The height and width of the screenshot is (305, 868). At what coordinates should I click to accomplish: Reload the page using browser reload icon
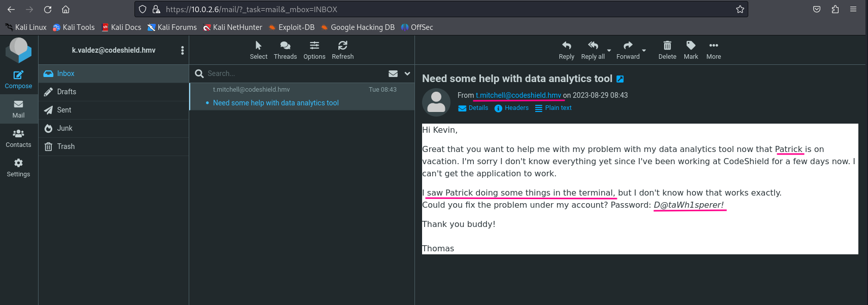point(48,9)
